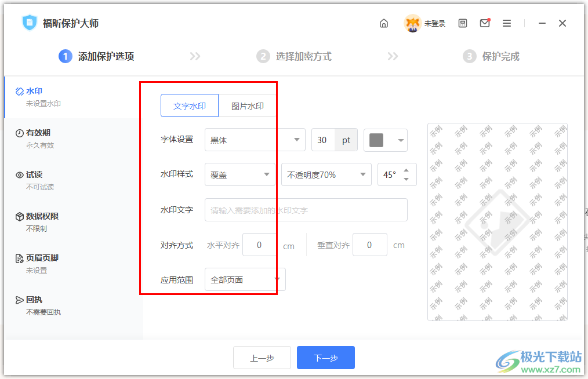Click the font size 30 field

[x=323, y=140]
